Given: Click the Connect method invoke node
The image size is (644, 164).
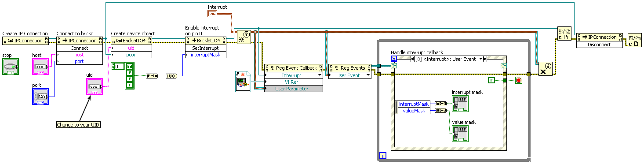Looking at the screenshot, I should pos(80,48).
